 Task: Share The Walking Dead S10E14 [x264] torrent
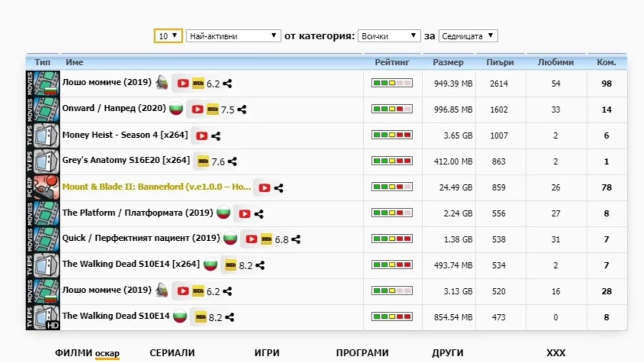[x=260, y=265]
